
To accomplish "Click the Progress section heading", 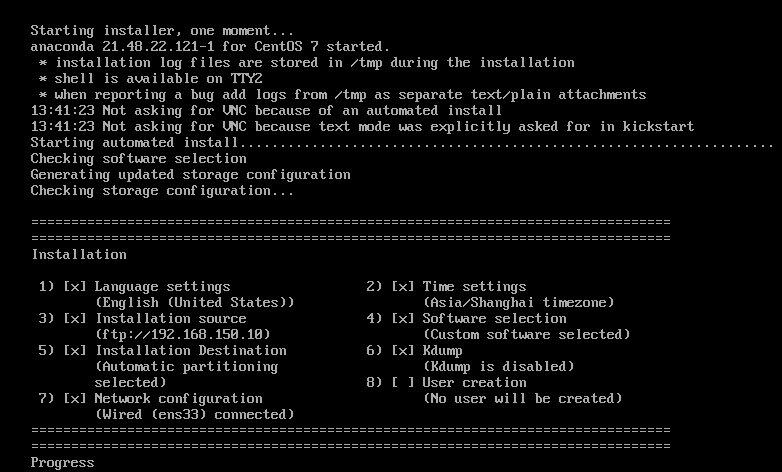I will point(62,463).
